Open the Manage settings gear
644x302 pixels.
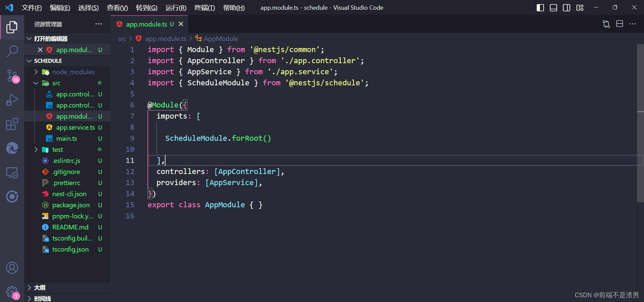pyautogui.click(x=12, y=292)
